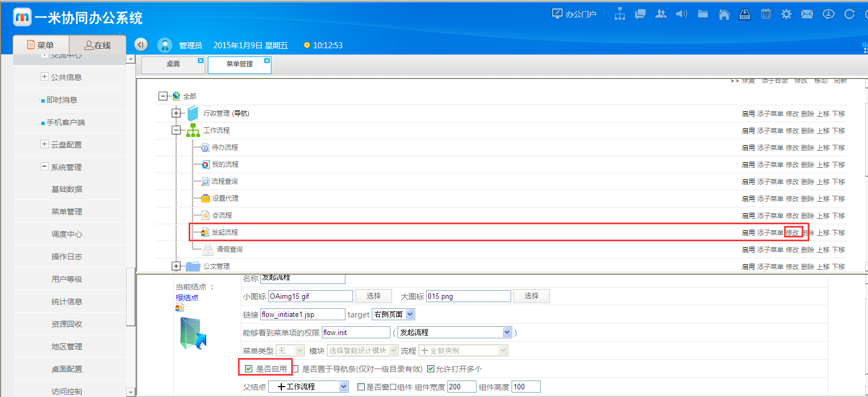
Task: Expand the 行政管理 tree node
Action: pos(175,113)
